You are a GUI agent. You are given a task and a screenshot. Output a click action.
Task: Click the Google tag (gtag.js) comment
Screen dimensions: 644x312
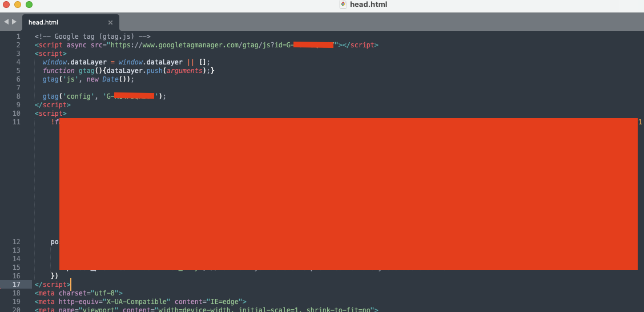(93, 37)
